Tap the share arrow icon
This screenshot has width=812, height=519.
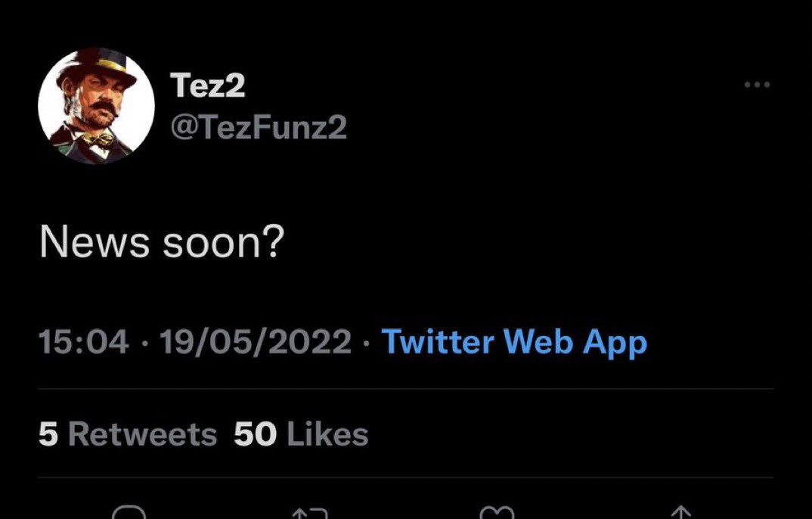tap(682, 513)
